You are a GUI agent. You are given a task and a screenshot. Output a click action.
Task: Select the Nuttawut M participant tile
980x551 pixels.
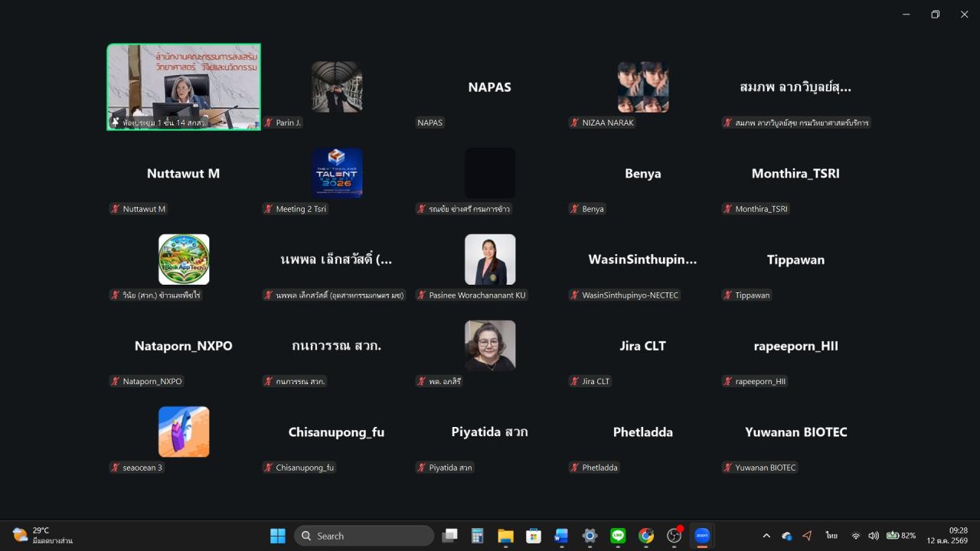tap(184, 173)
